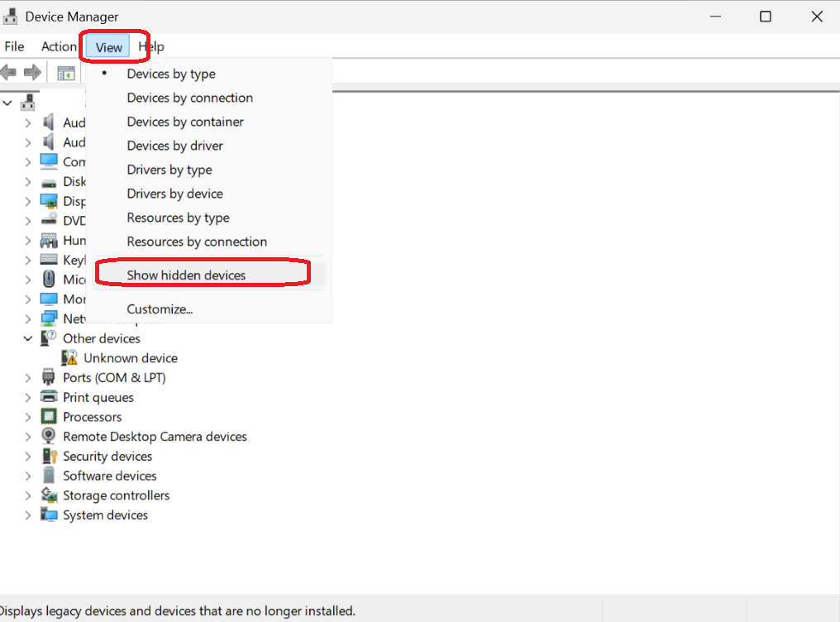The width and height of the screenshot is (840, 622).
Task: Click the Back arrow toolbar icon
Action: [8, 72]
